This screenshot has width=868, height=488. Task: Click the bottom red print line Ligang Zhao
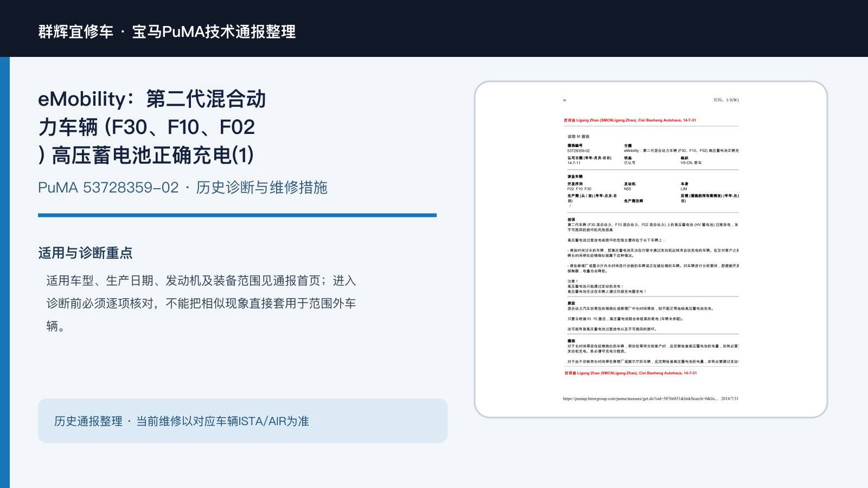(x=630, y=373)
